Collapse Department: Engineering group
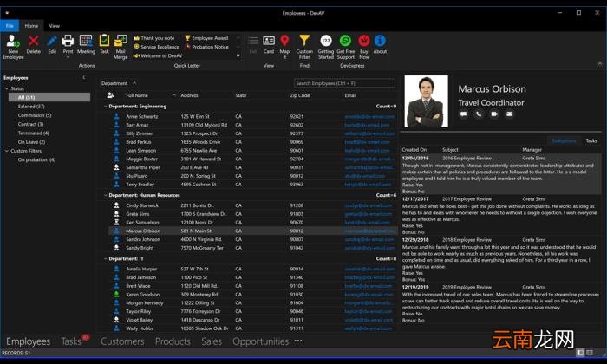This screenshot has height=364, width=607. pyautogui.click(x=105, y=107)
